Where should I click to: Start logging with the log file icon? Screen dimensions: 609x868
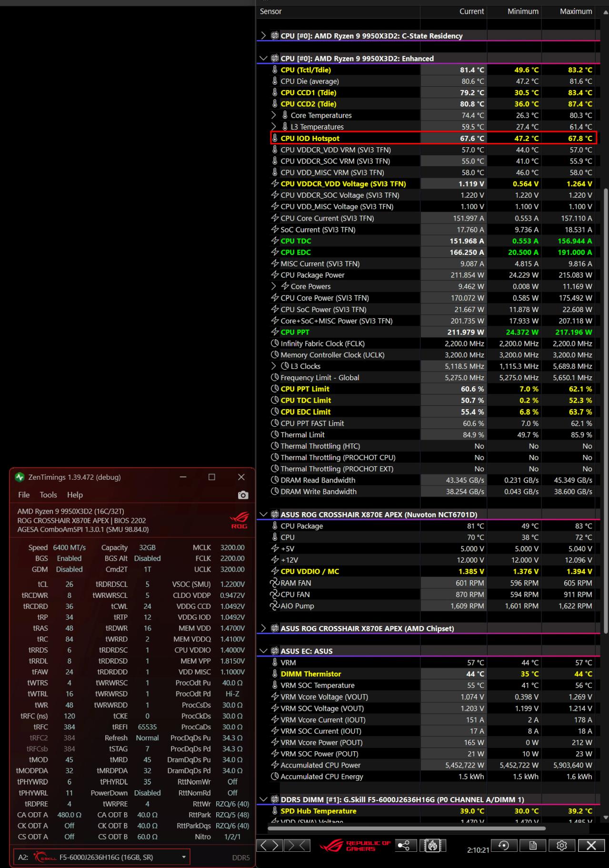coord(533,845)
